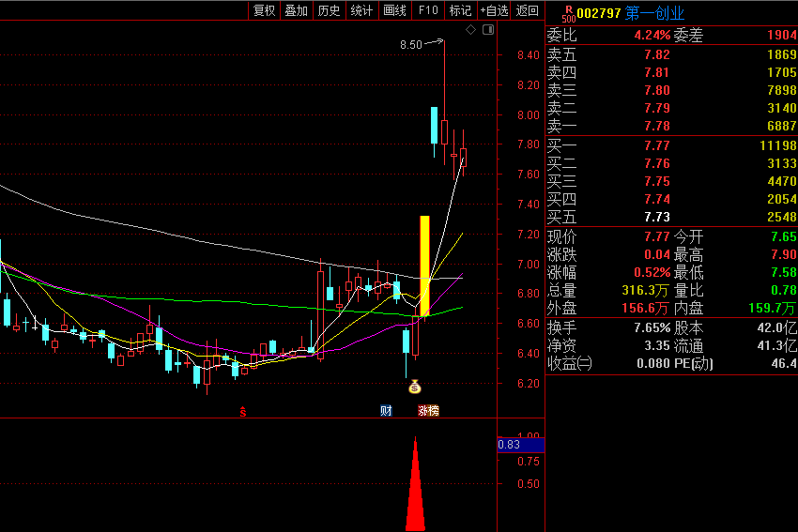Select the 历史 history toolbar item
The image size is (798, 532).
tap(329, 10)
